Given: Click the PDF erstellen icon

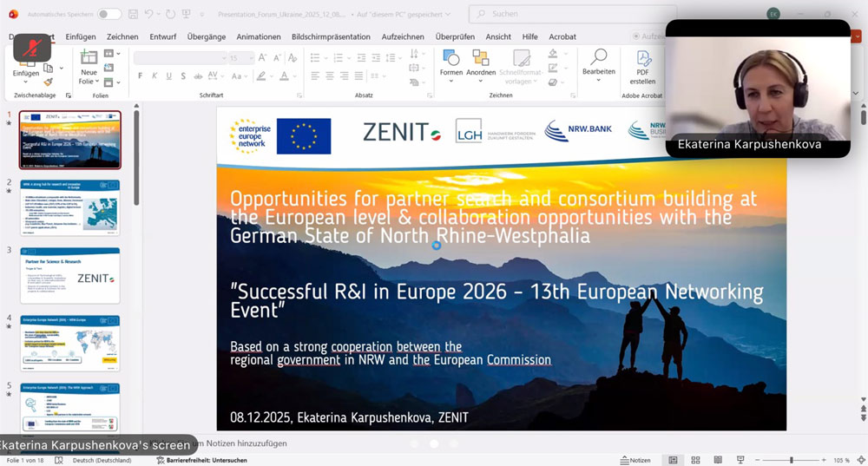Looking at the screenshot, I should [x=643, y=61].
